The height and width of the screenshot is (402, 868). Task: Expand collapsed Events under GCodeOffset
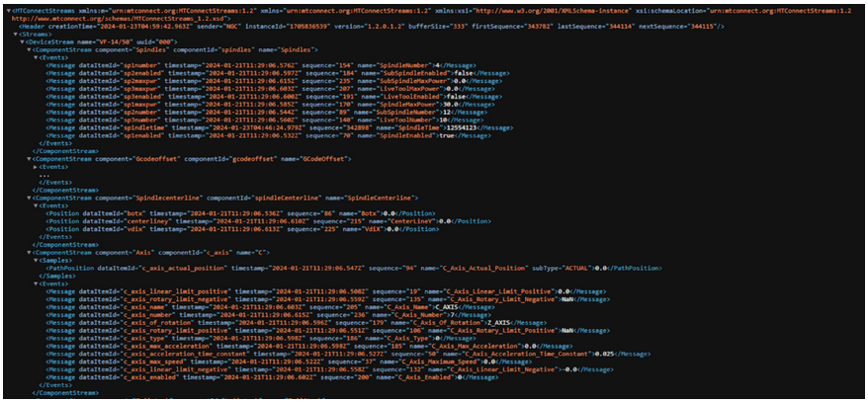tap(37, 166)
